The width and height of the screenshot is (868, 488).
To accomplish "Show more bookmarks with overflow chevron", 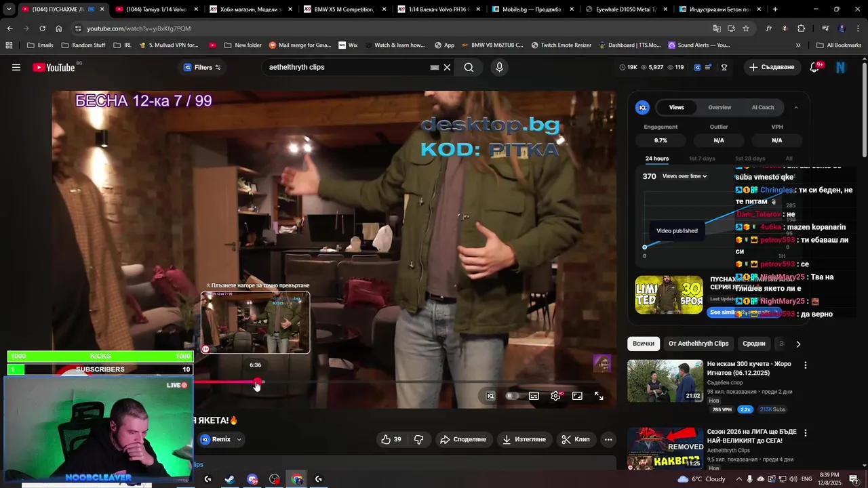I will (798, 45).
